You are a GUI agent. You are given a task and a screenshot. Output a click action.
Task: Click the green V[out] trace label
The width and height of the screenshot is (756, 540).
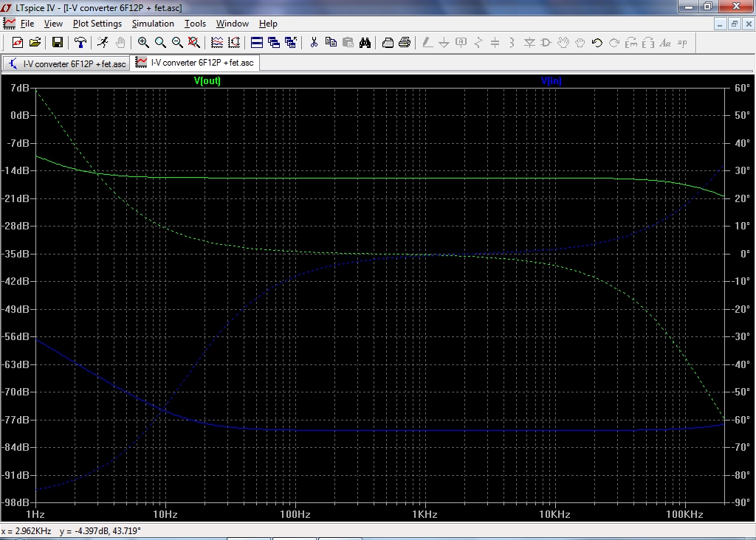pyautogui.click(x=207, y=81)
